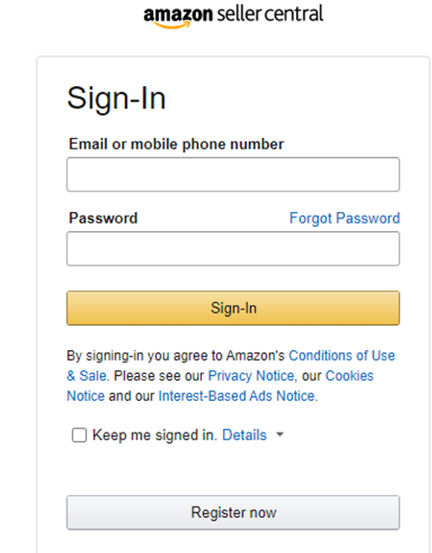Open the Privacy Notice link
Screen dimensions: 432x553
point(251,376)
